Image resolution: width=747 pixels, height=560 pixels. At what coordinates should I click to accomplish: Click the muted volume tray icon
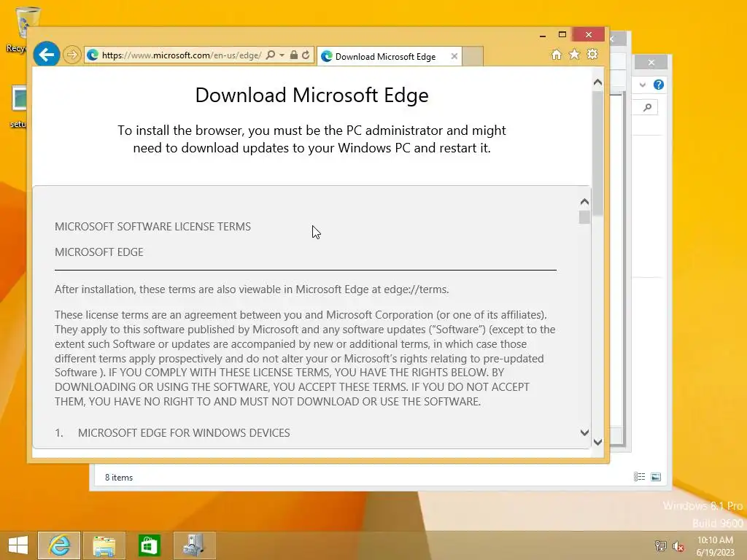click(x=678, y=545)
